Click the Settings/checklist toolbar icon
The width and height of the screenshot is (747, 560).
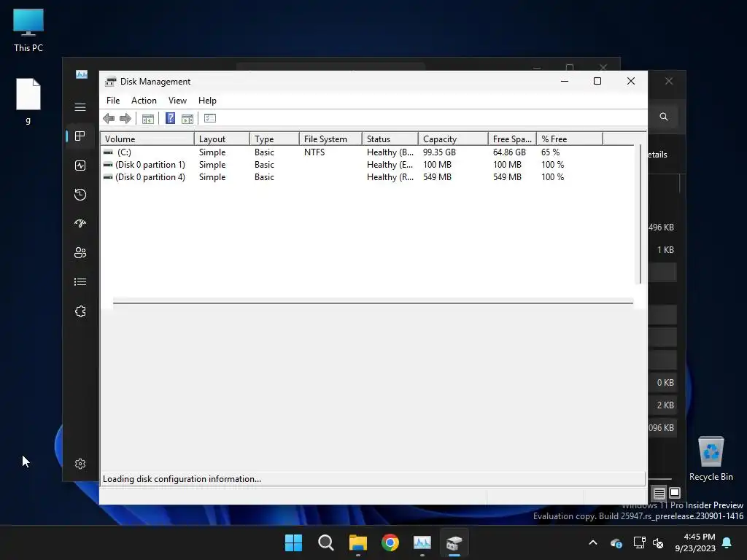coord(209,118)
